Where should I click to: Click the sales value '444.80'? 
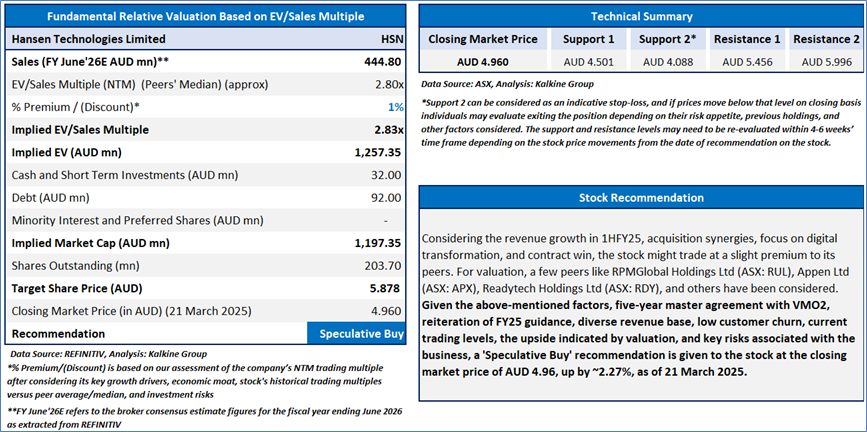(385, 62)
